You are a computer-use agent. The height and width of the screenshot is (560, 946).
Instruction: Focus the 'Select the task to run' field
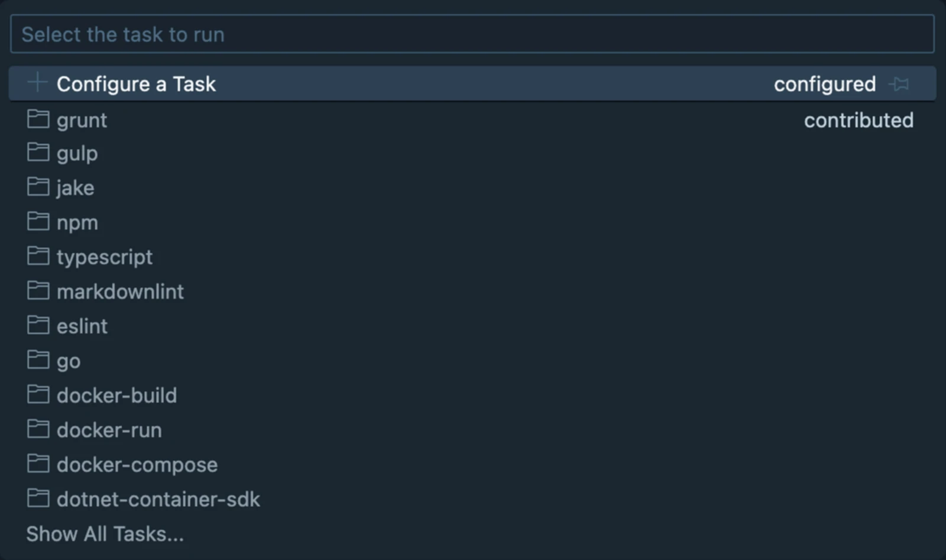pyautogui.click(x=472, y=34)
